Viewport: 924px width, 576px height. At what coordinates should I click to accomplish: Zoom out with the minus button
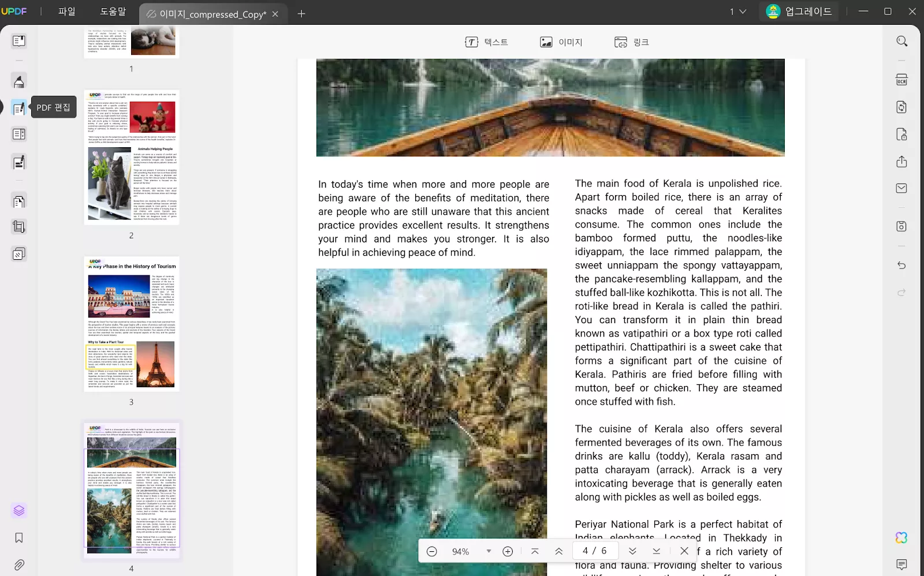pos(431,552)
